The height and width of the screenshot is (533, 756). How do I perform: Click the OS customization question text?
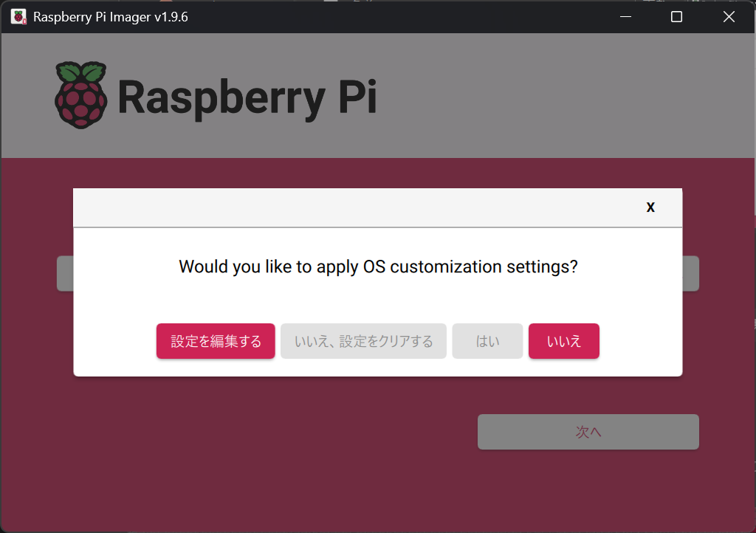pos(378,267)
